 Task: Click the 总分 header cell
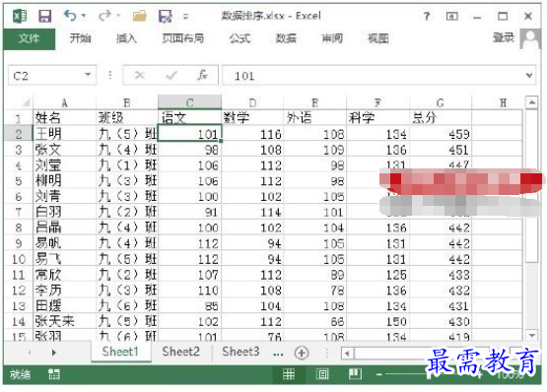pos(441,117)
